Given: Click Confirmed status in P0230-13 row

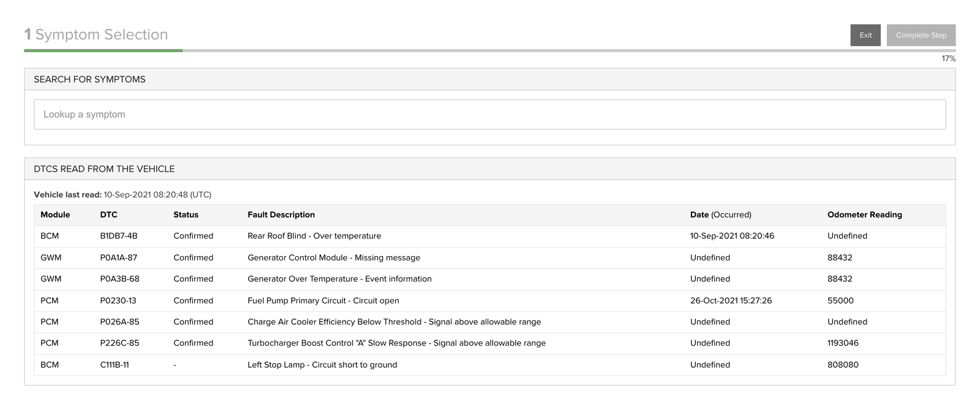Looking at the screenshot, I should [x=194, y=300].
